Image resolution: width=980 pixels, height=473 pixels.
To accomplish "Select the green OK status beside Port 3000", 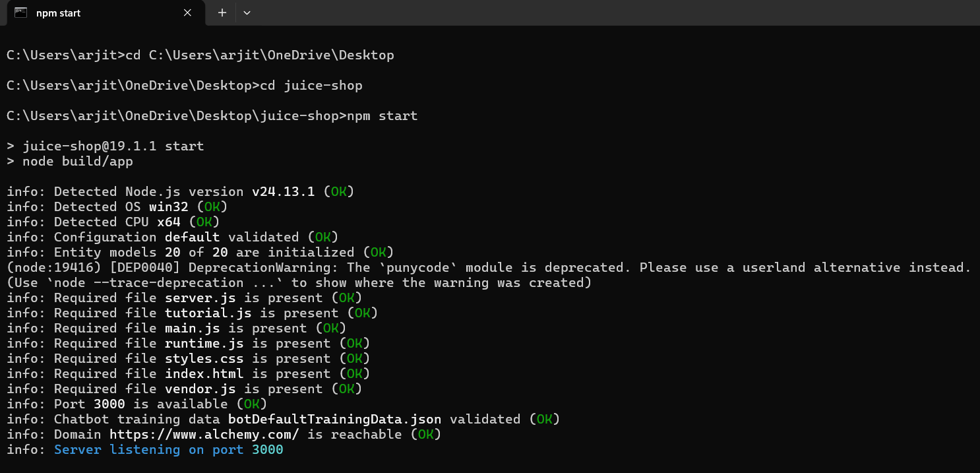I will point(253,403).
